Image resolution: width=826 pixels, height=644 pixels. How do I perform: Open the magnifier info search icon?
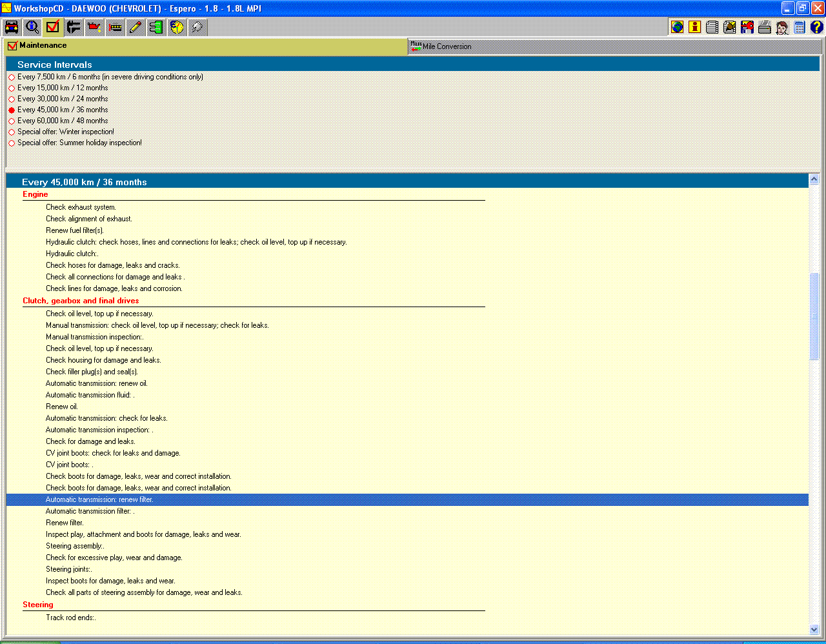32,27
